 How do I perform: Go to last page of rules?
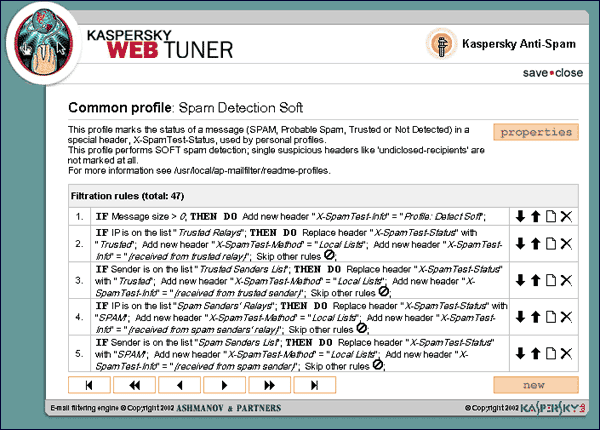pos(315,385)
